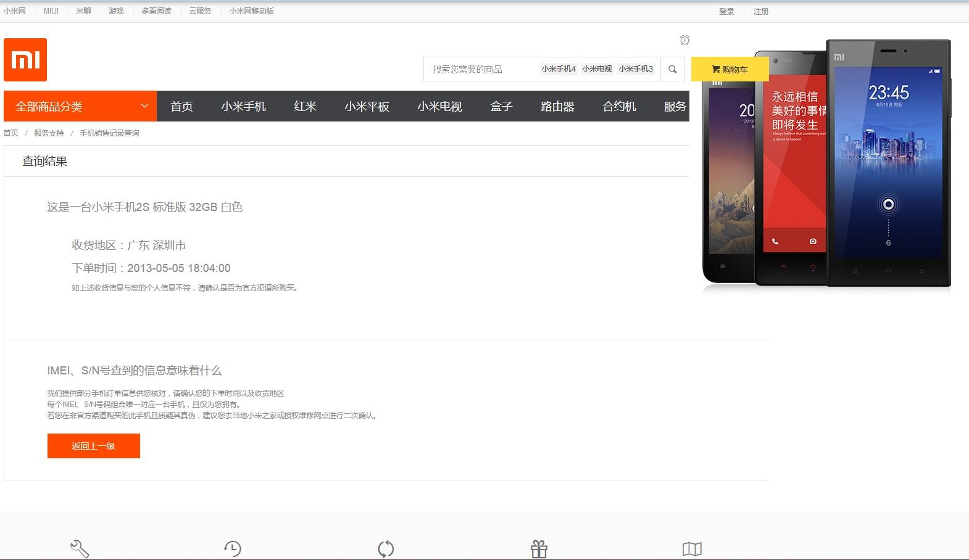
Task: Click the 手机销售记录查询 breadcrumb item
Action: [x=109, y=133]
